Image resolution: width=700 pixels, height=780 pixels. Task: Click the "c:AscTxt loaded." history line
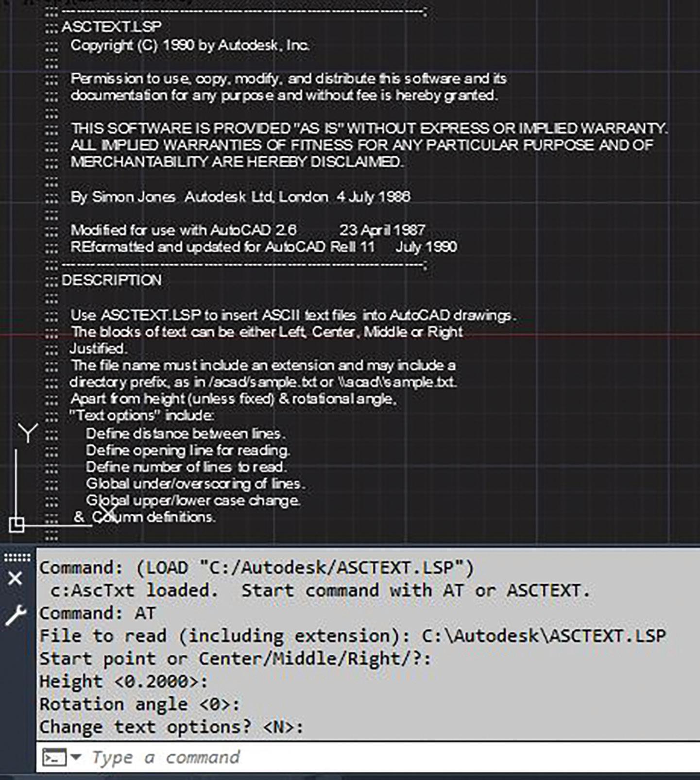point(320,591)
